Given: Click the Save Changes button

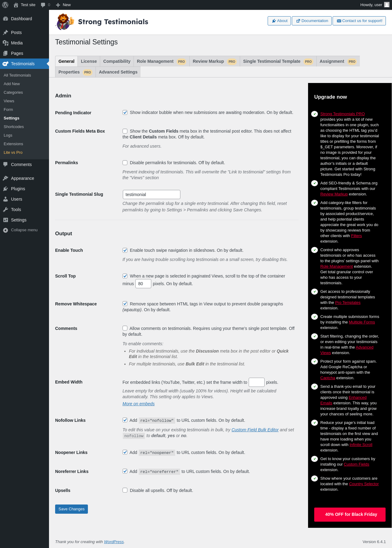Looking at the screenshot, I should 71,509.
